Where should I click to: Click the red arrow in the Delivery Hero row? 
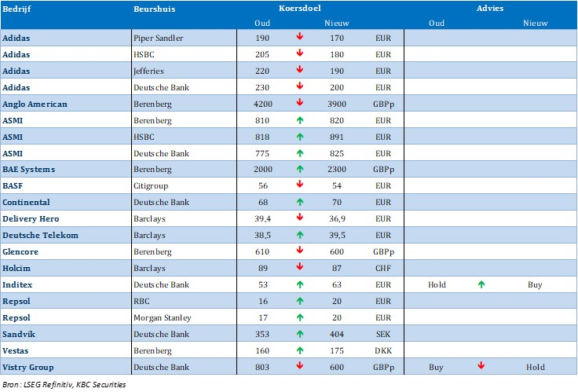[299, 218]
